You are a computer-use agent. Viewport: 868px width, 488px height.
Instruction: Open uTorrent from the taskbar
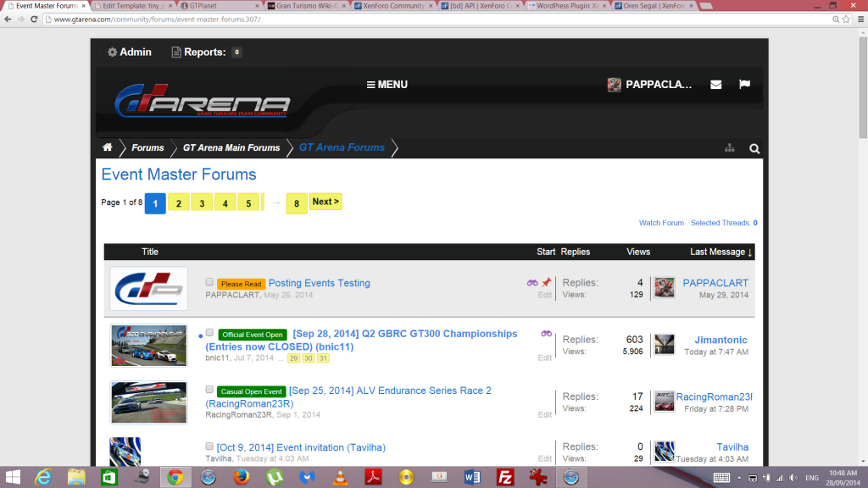coord(274,477)
